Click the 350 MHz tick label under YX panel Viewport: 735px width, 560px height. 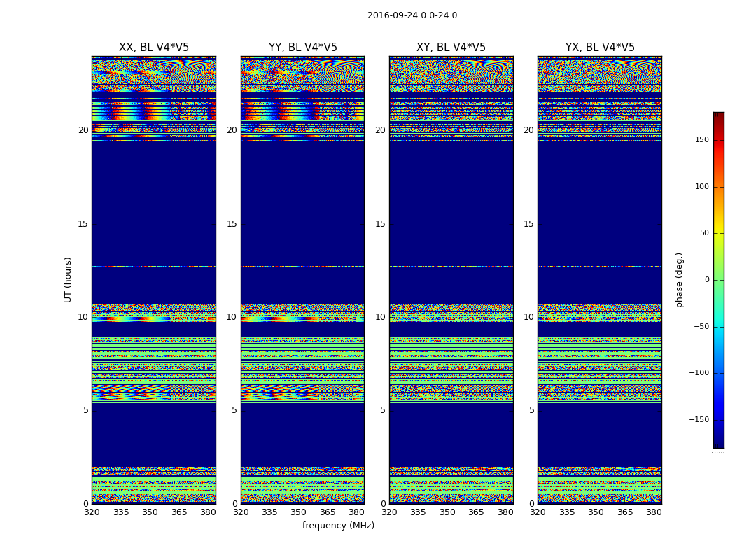(596, 512)
